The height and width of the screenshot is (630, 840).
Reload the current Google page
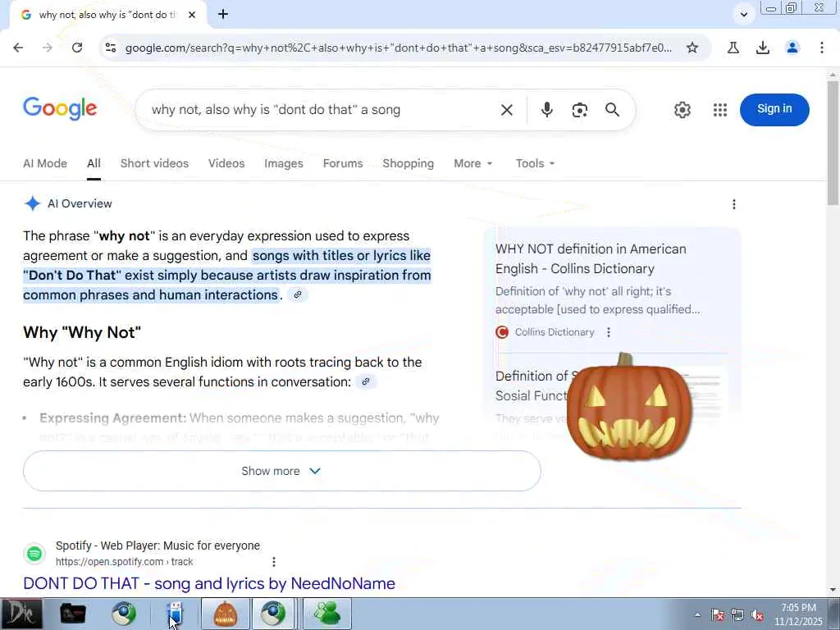(77, 48)
